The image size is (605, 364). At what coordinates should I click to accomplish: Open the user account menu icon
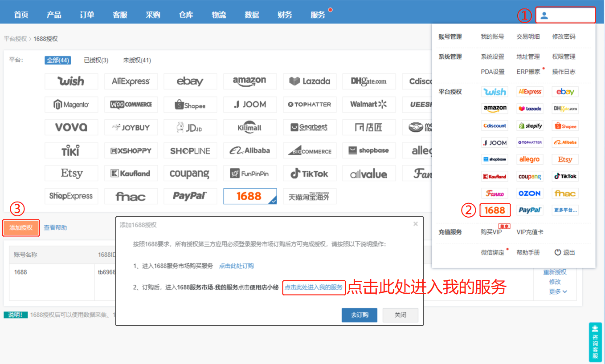[544, 16]
